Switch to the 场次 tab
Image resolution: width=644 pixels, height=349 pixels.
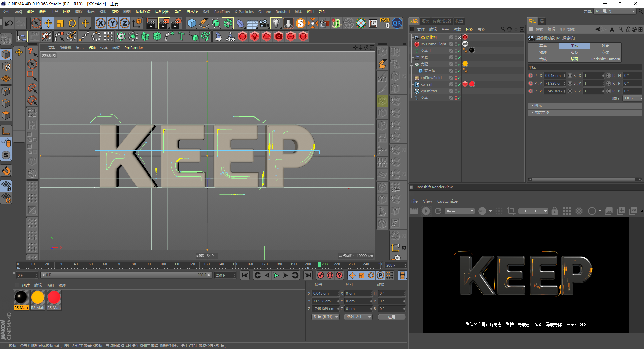pyautogui.click(x=425, y=21)
